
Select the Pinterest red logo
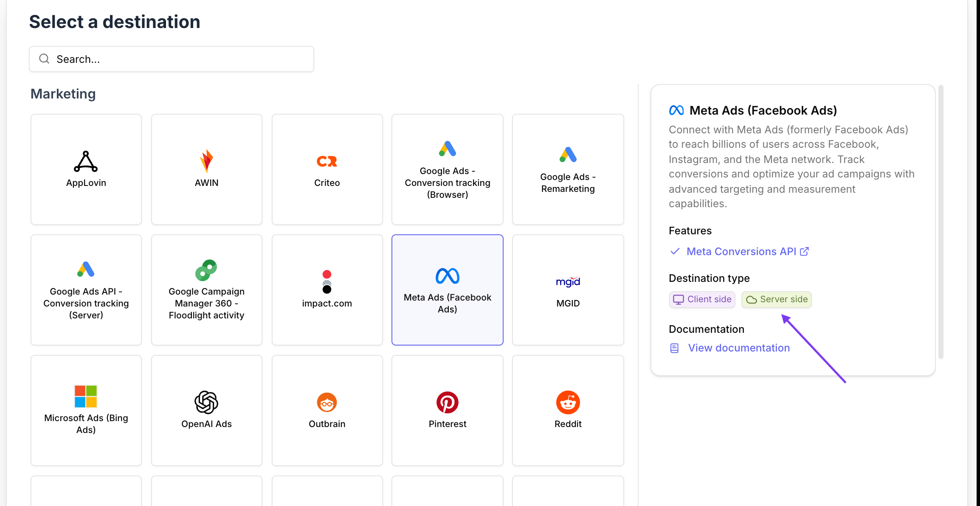pos(448,402)
